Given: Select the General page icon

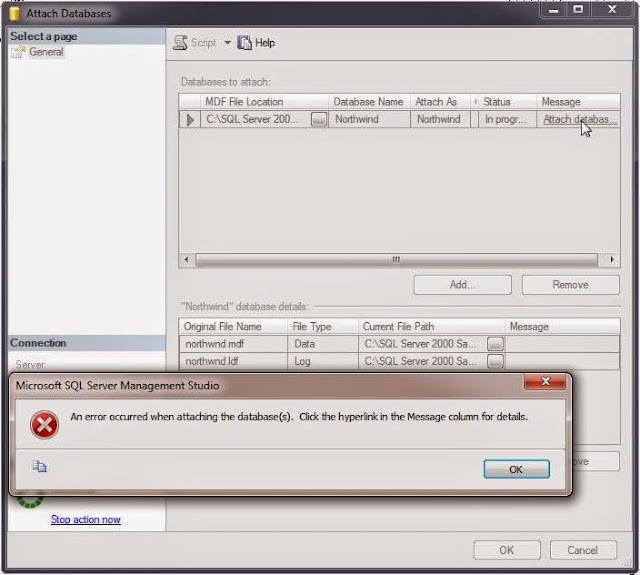Looking at the screenshot, I should (18, 52).
